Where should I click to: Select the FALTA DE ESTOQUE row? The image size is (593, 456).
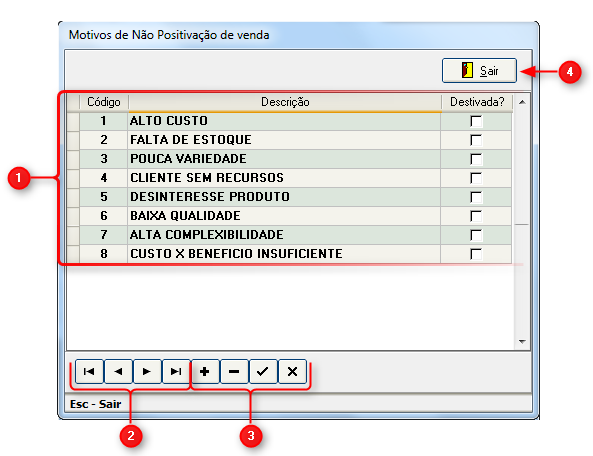289,140
